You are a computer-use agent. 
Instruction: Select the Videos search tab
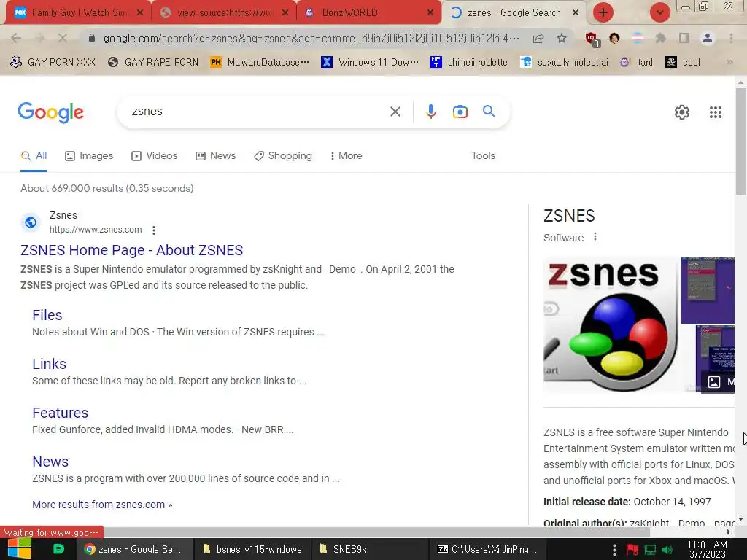tap(155, 156)
